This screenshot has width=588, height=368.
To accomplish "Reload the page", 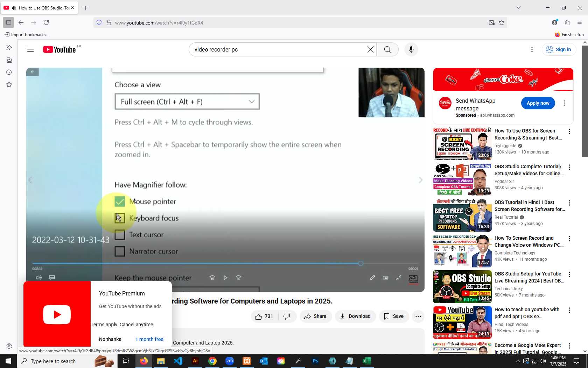I will [46, 22].
